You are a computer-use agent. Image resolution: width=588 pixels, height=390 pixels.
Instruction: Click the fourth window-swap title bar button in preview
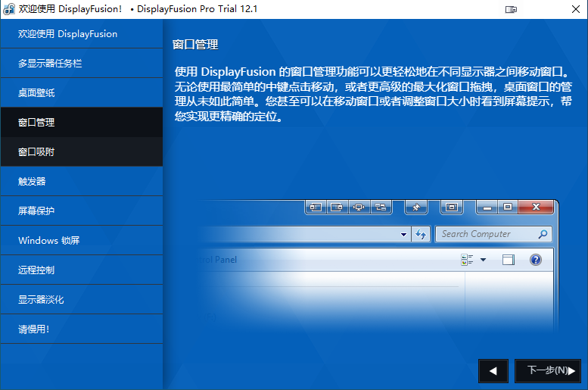[381, 207]
